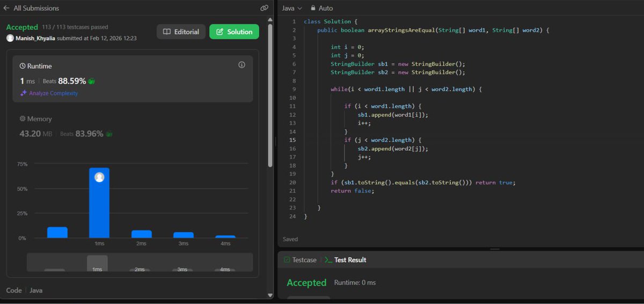
Task: Click the 4ms mark in the range selector
Action: coord(225,269)
